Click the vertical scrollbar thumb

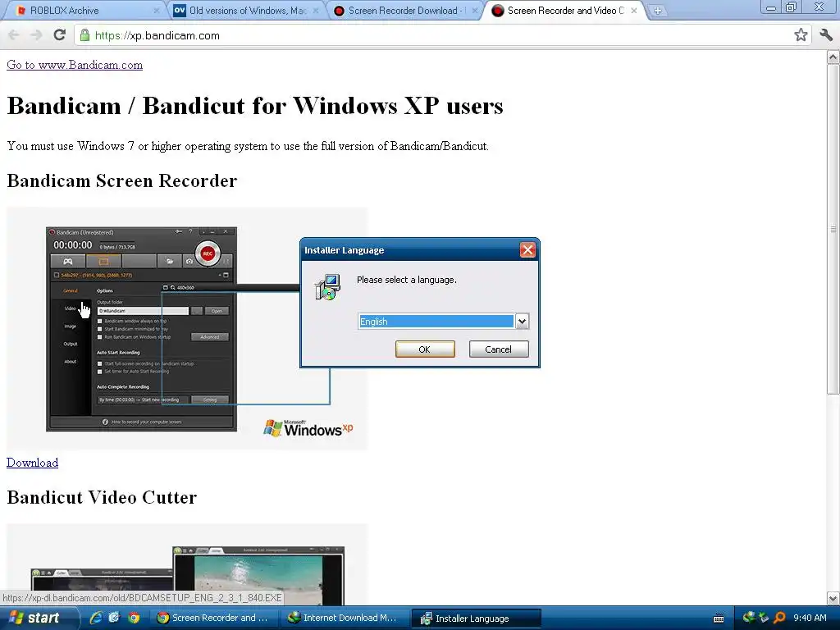coord(833,230)
